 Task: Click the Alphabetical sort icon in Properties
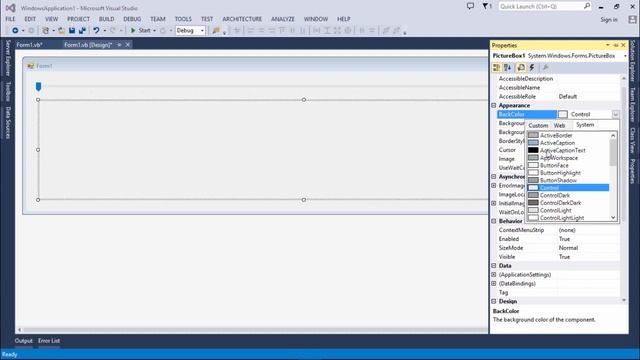click(x=508, y=68)
